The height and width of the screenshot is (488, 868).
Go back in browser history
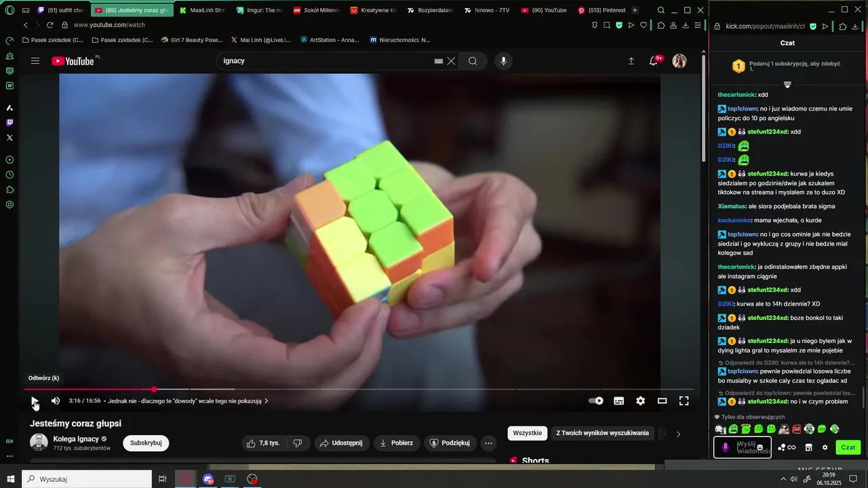tap(26, 25)
